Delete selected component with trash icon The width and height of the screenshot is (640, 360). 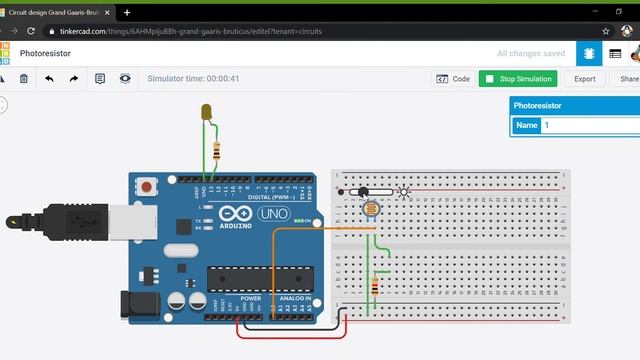(x=24, y=79)
